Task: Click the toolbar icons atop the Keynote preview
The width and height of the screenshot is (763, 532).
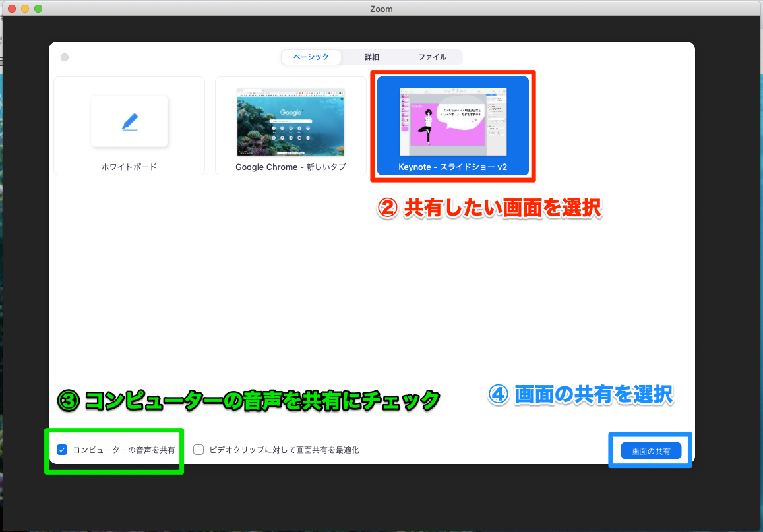Action: pyautogui.click(x=452, y=90)
